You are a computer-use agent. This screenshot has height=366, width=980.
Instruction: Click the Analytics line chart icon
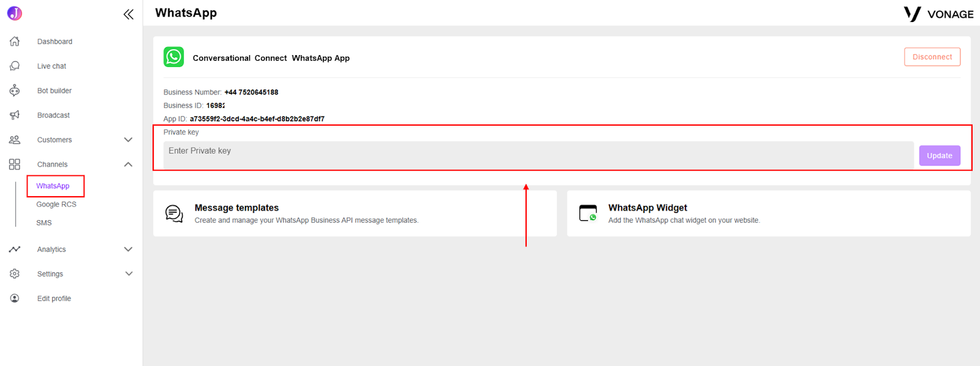point(15,250)
